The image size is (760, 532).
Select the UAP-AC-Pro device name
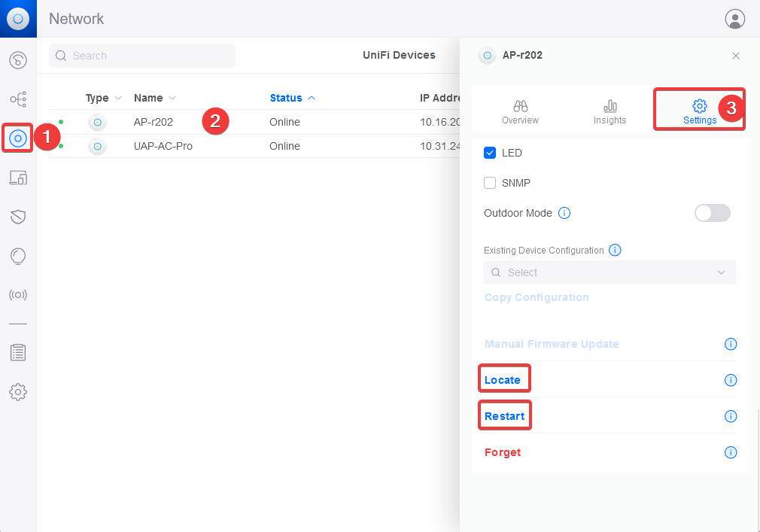(x=163, y=146)
